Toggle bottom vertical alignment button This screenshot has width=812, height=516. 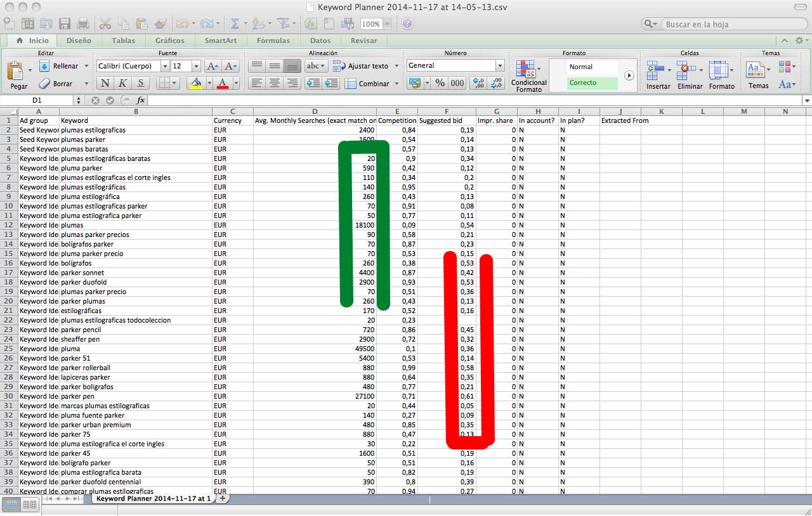tap(292, 66)
